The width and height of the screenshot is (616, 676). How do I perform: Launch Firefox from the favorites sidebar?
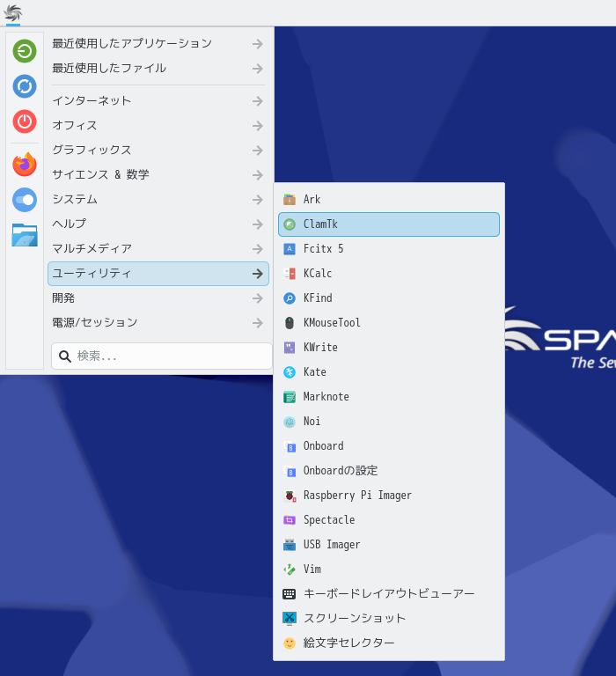(x=25, y=164)
